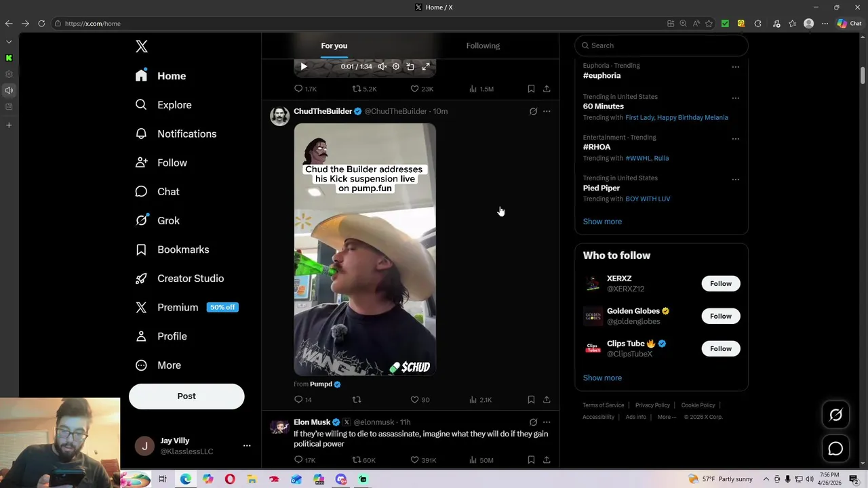Like the post with 23K likes

pos(422,89)
